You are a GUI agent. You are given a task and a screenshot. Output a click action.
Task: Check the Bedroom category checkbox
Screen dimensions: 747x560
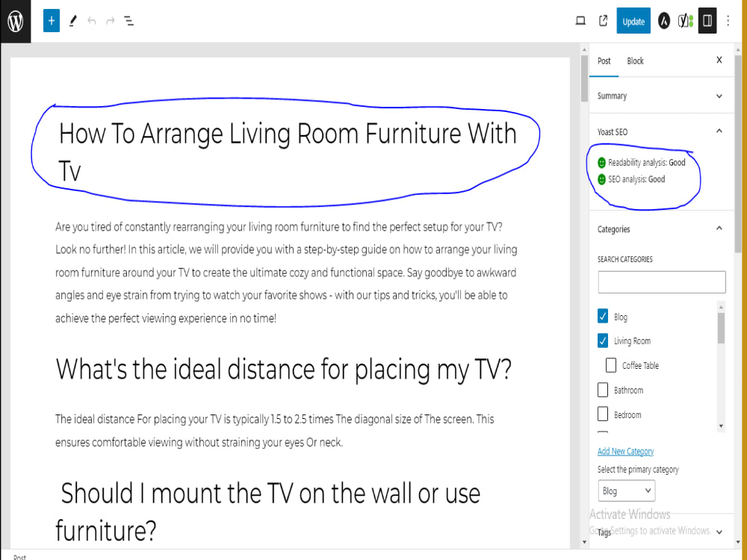pyautogui.click(x=603, y=414)
